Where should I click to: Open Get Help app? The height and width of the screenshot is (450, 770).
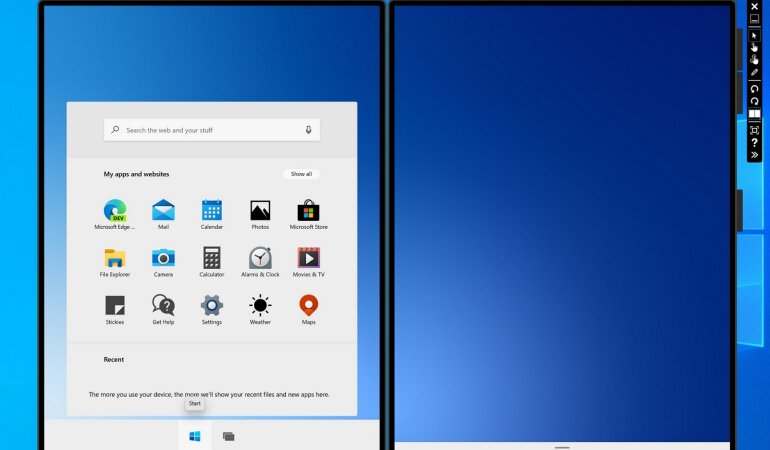pyautogui.click(x=163, y=309)
